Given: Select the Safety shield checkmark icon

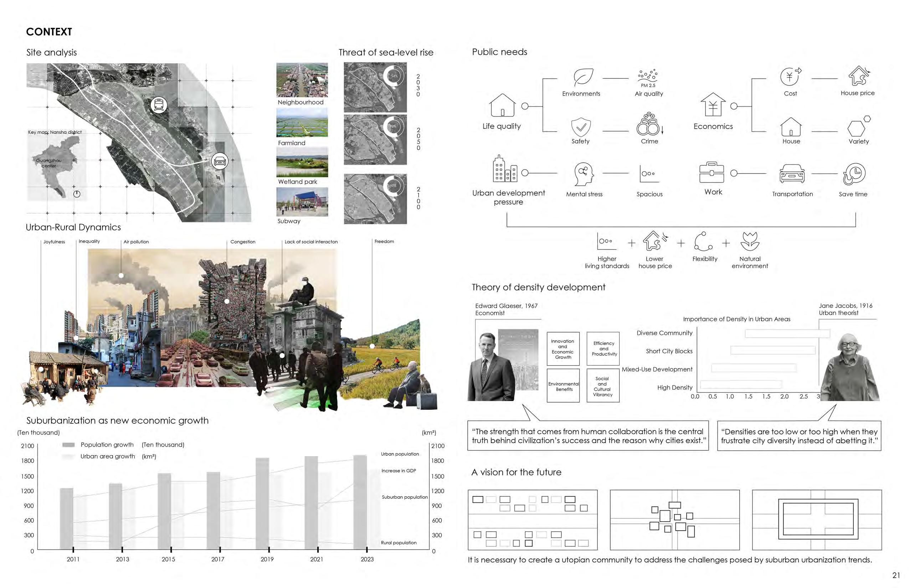Looking at the screenshot, I should tap(581, 127).
